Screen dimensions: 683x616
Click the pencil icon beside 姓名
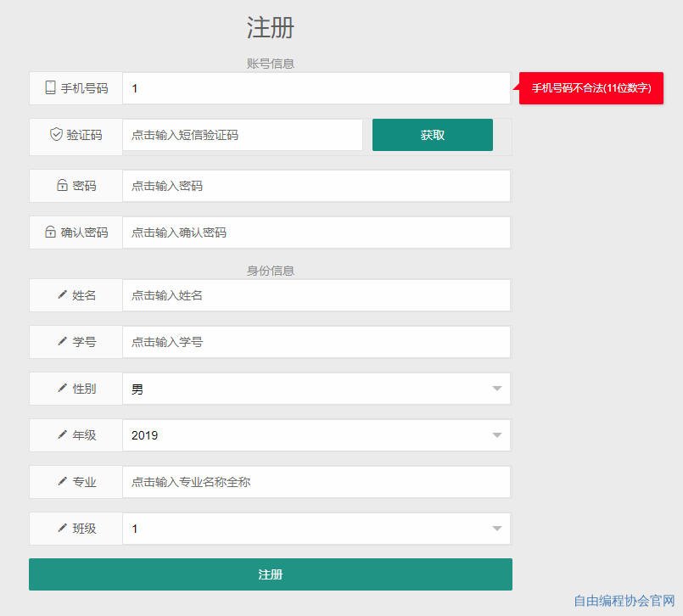(x=62, y=295)
